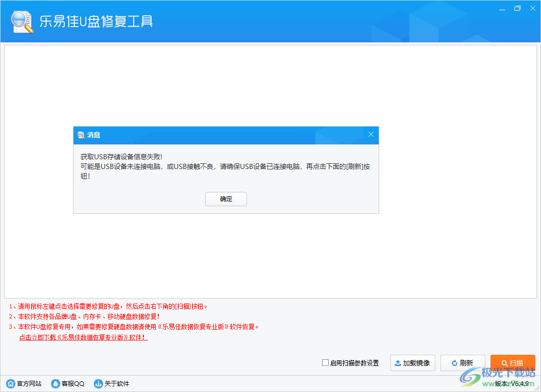Click the 加载镜像 button
The image size is (541, 392).
[412, 362]
